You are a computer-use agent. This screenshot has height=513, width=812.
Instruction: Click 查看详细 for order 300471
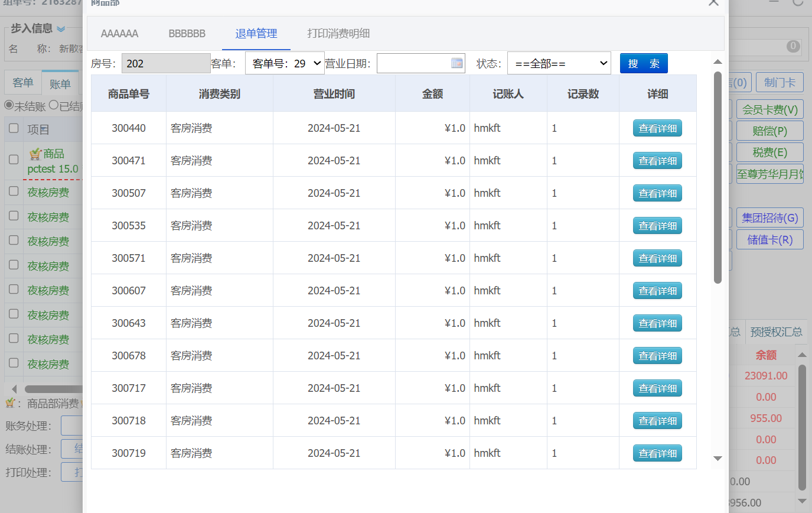(x=657, y=161)
